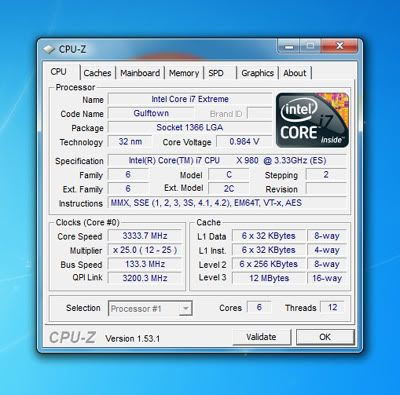This screenshot has width=400, height=395.
Task: Switch to the Caches tab
Action: pyautogui.click(x=97, y=73)
